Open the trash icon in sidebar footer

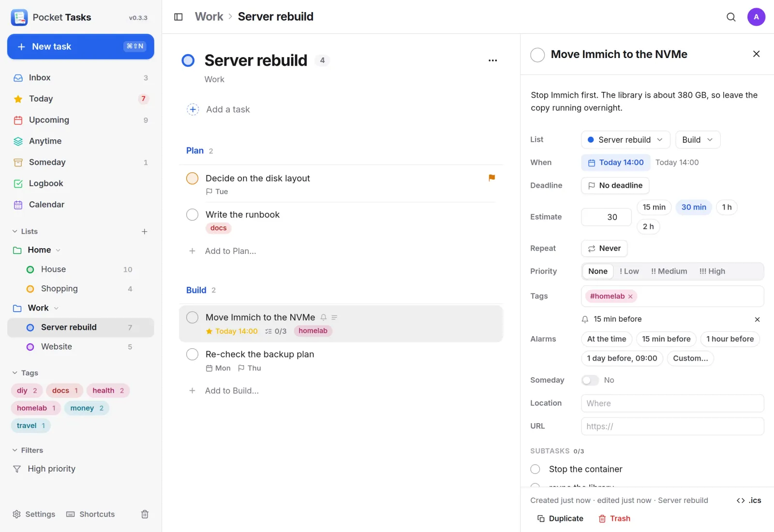coord(145,514)
